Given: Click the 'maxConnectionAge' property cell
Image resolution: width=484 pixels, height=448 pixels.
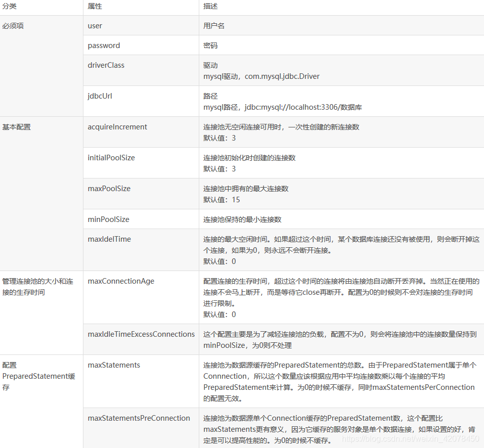Looking at the screenshot, I should tap(141, 297).
